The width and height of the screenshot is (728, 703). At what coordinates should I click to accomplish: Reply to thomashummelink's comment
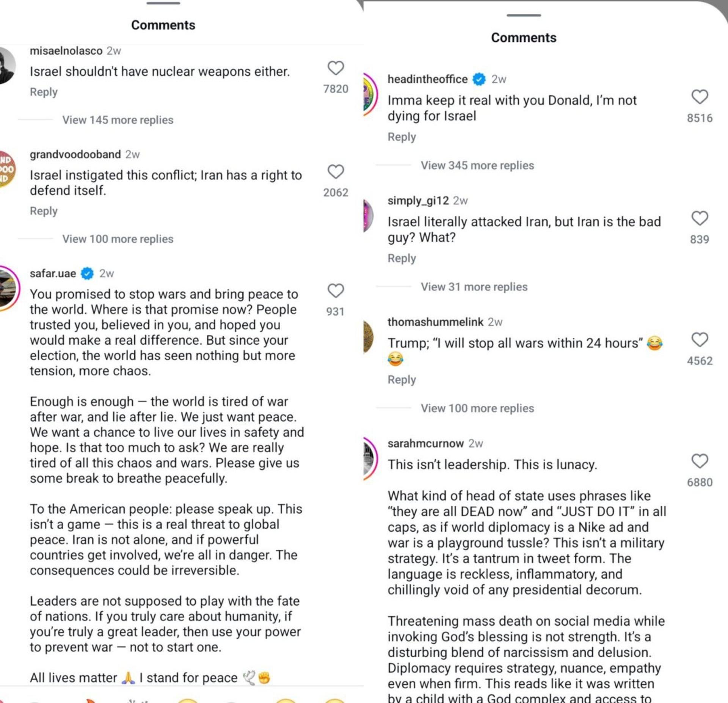[x=402, y=379]
